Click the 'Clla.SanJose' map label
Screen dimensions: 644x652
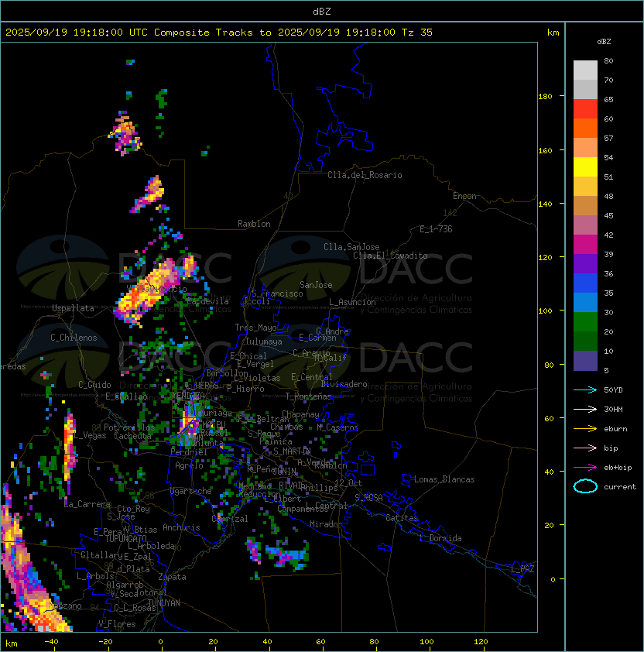click(x=351, y=247)
